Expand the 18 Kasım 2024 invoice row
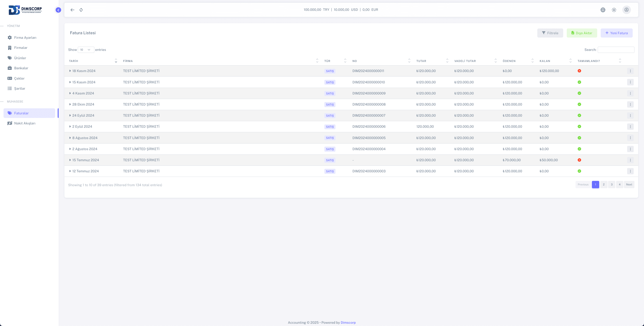The height and width of the screenshot is (326, 644). click(x=70, y=71)
